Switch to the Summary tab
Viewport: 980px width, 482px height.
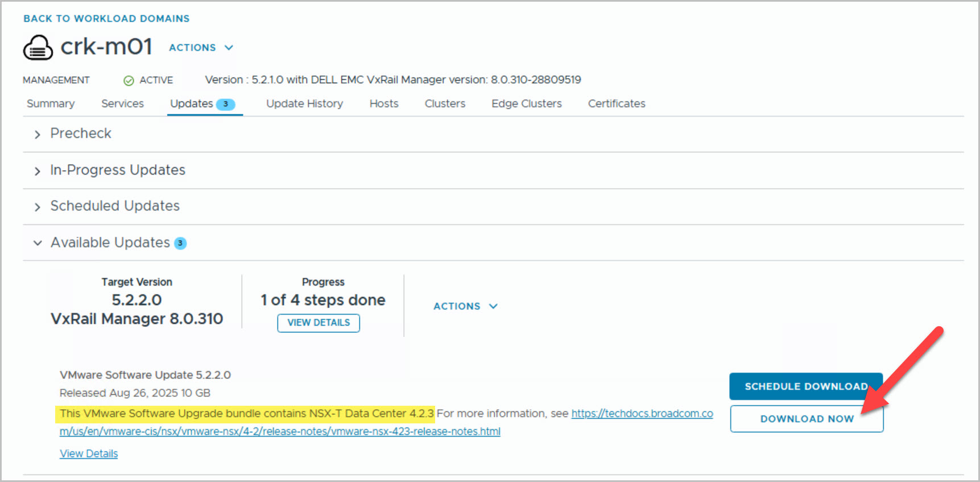(x=51, y=104)
